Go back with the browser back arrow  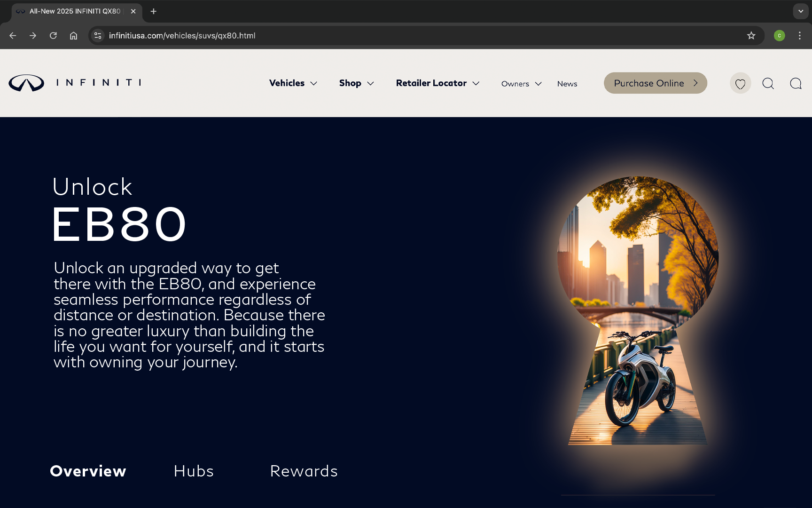tap(13, 36)
